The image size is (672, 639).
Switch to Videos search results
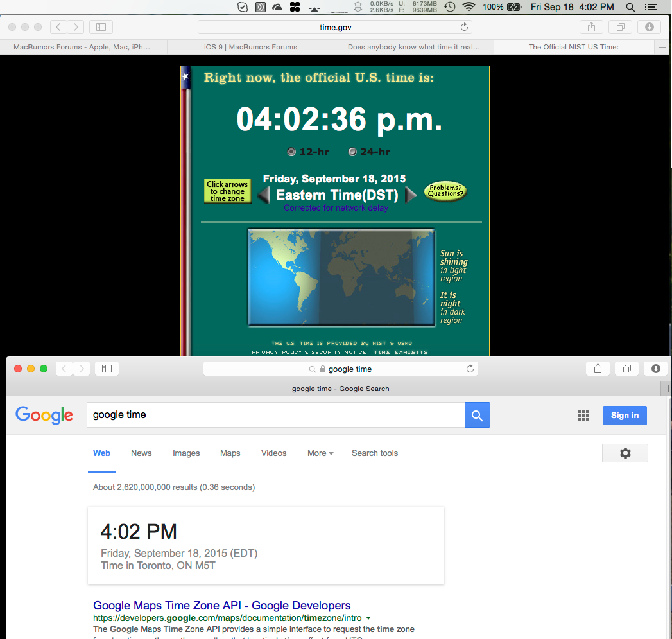coord(273,453)
